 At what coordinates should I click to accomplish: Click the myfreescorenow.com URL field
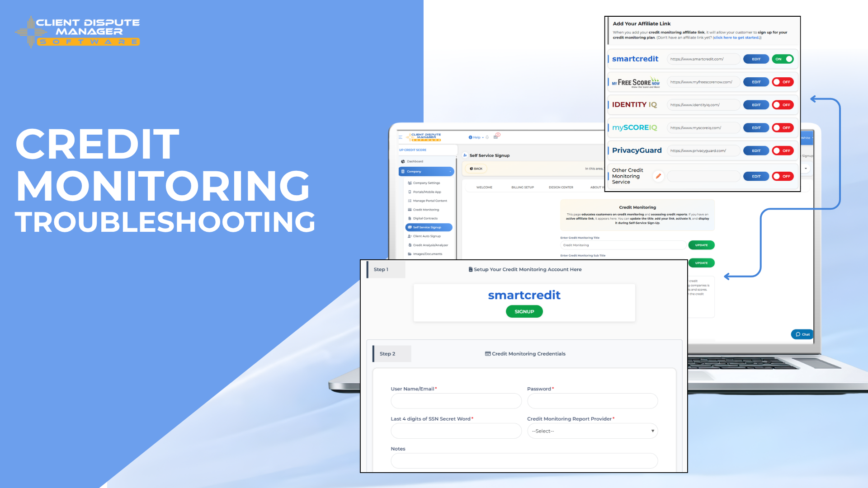point(703,82)
